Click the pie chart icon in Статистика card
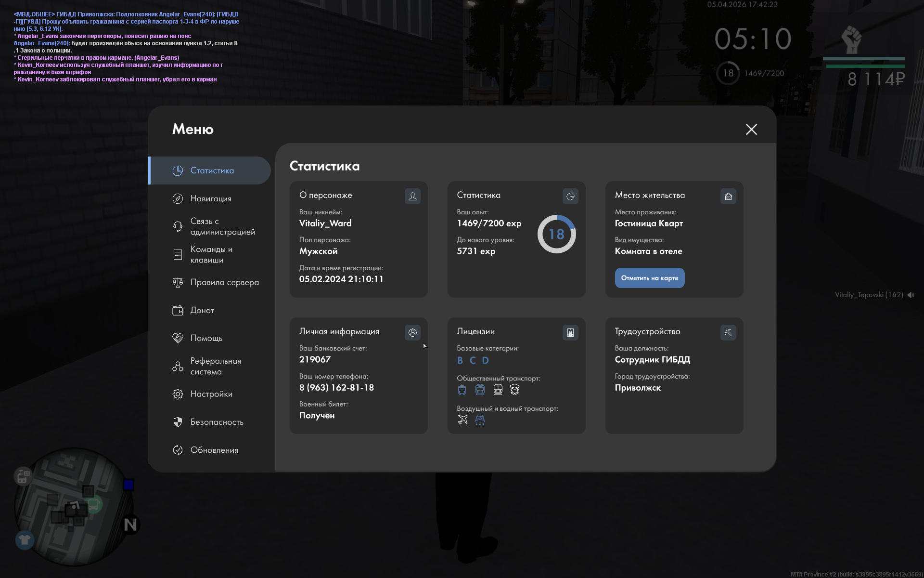The image size is (924, 578). pyautogui.click(x=570, y=196)
